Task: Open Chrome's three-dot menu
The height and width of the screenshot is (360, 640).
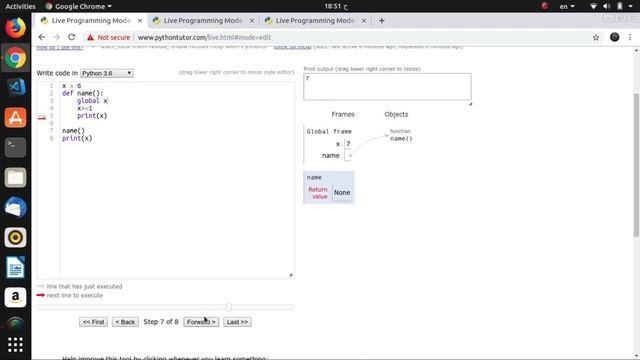Action: click(x=630, y=37)
